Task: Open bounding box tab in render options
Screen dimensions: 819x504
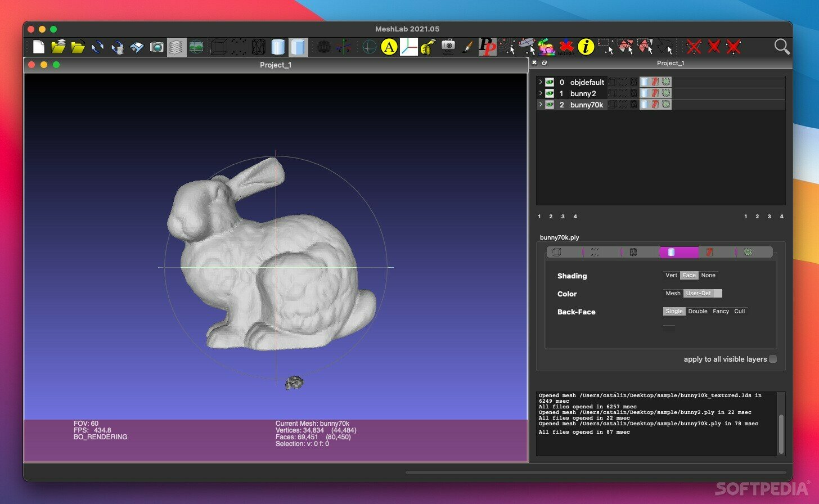Action: point(557,252)
